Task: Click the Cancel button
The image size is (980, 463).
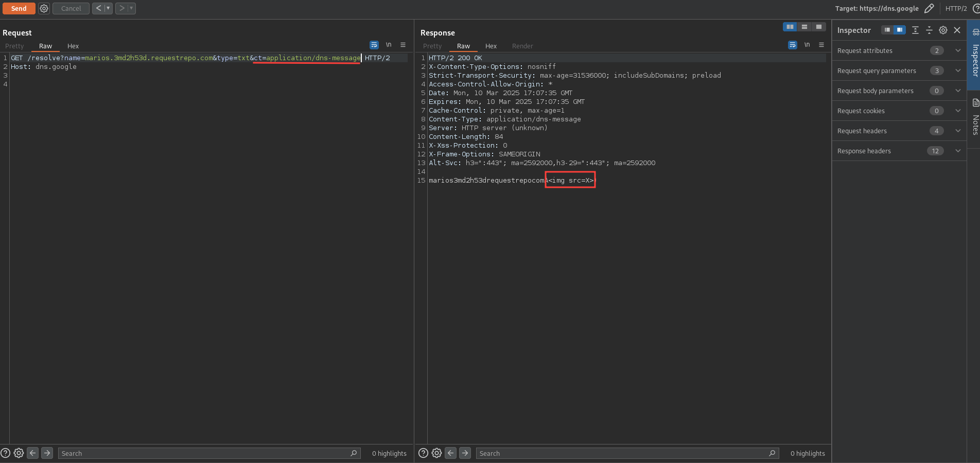Action: pyautogui.click(x=71, y=8)
